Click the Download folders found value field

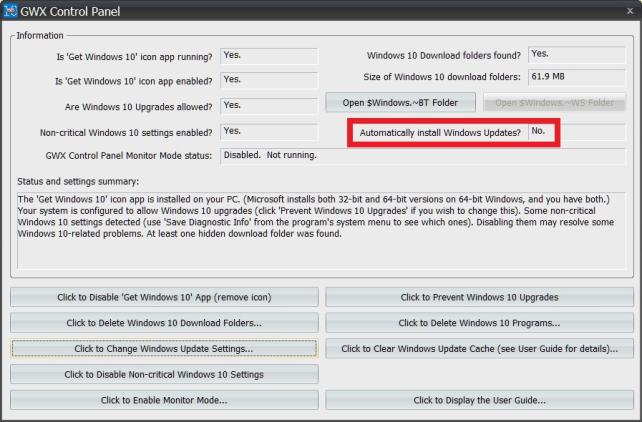[577, 55]
